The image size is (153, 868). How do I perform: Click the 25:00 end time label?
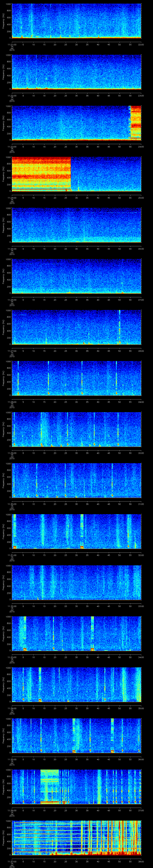(x=141, y=197)
